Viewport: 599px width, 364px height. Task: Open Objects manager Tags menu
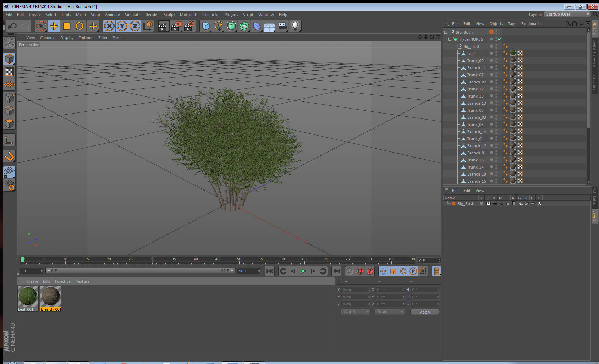(512, 24)
